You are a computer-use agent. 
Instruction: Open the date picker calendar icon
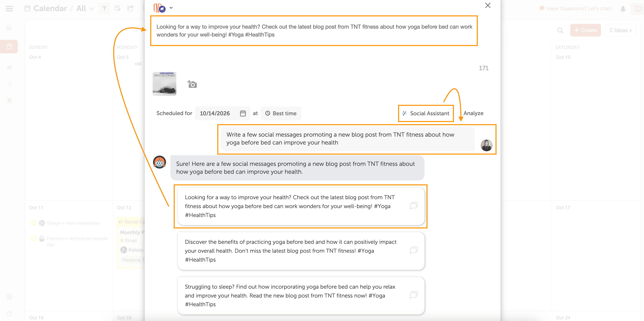pos(243,114)
